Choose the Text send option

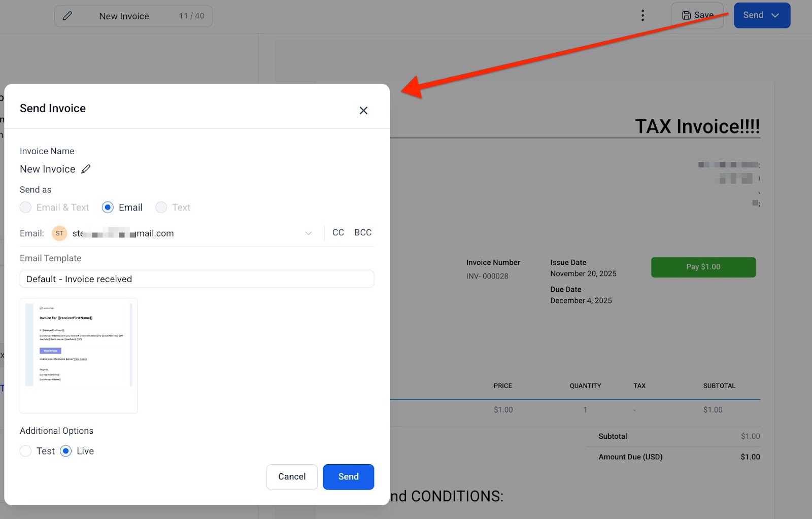click(x=161, y=207)
